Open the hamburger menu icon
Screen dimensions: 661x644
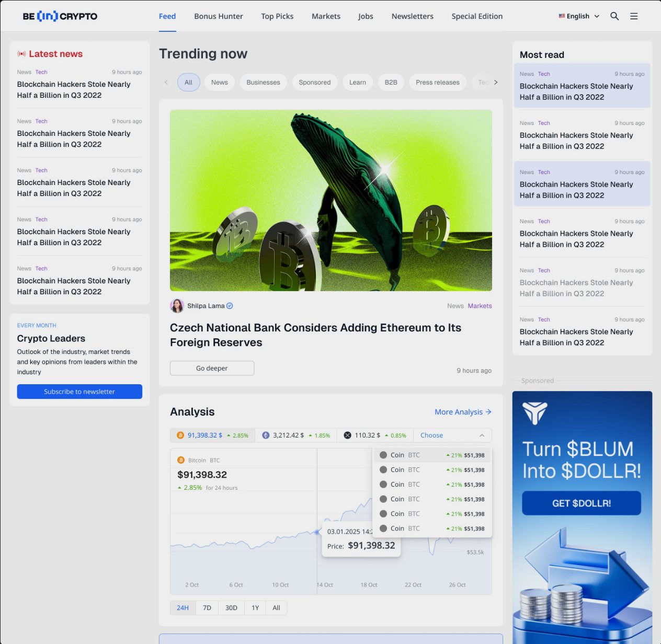coord(634,16)
